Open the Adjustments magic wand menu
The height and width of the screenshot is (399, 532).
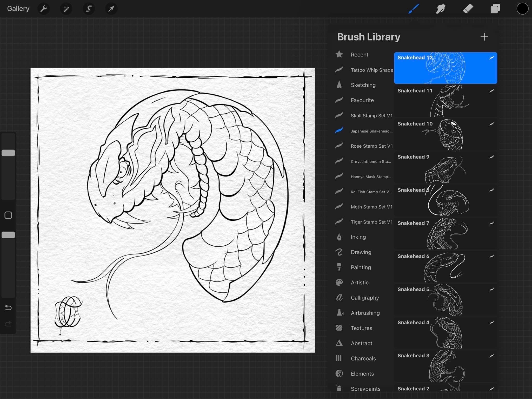[x=66, y=9]
